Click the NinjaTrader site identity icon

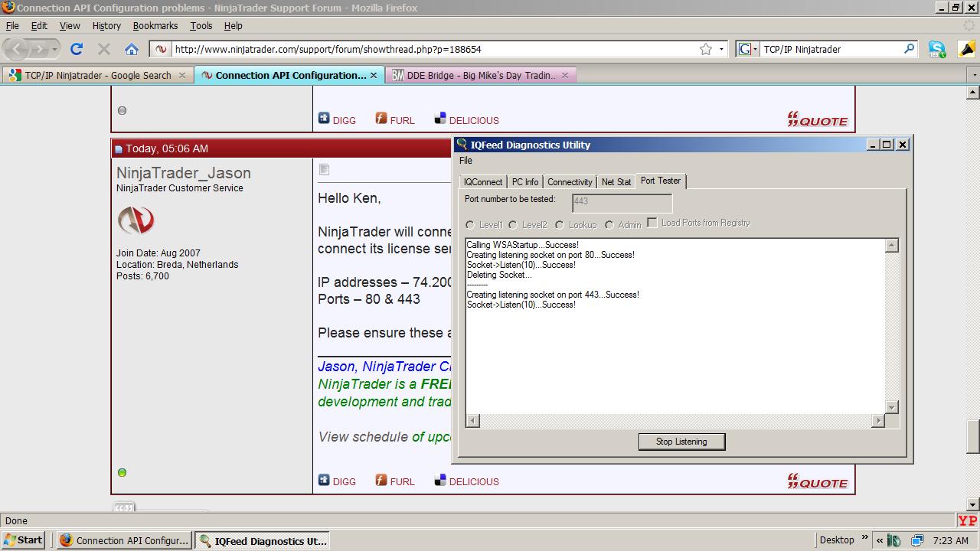point(161,49)
